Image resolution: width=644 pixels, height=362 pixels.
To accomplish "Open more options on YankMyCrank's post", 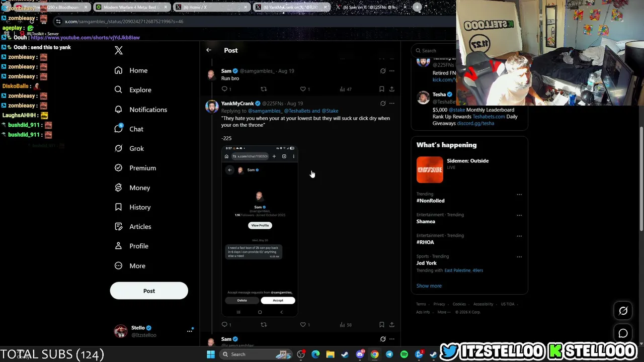I will [392, 104].
